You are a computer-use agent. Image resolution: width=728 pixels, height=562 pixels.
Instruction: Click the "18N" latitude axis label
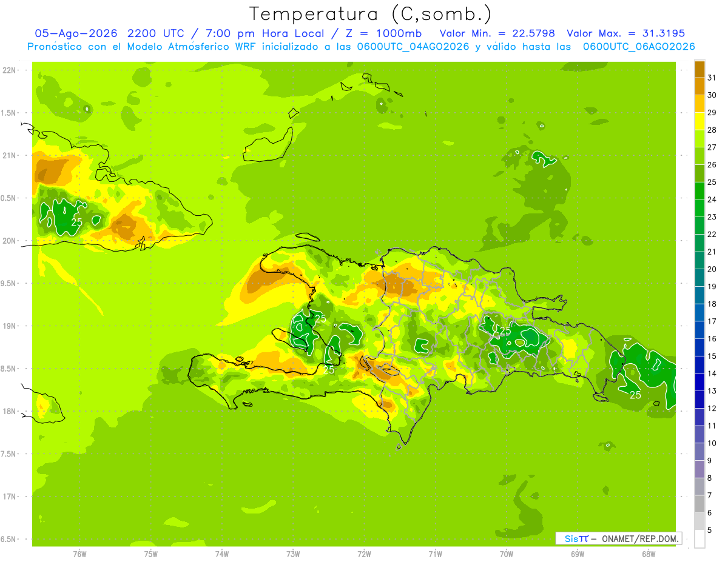(x=9, y=412)
